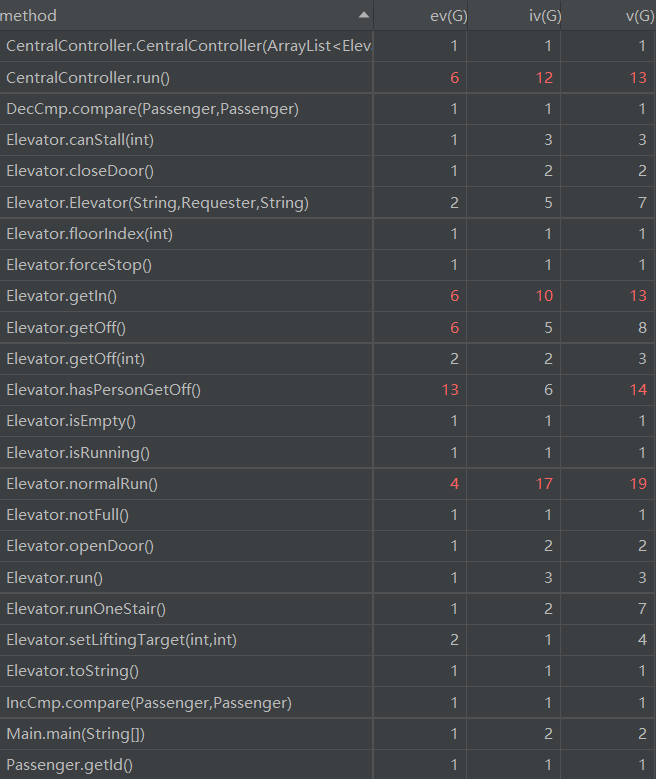Select the Main.main(String[]) row
656x779 pixels.
328,734
